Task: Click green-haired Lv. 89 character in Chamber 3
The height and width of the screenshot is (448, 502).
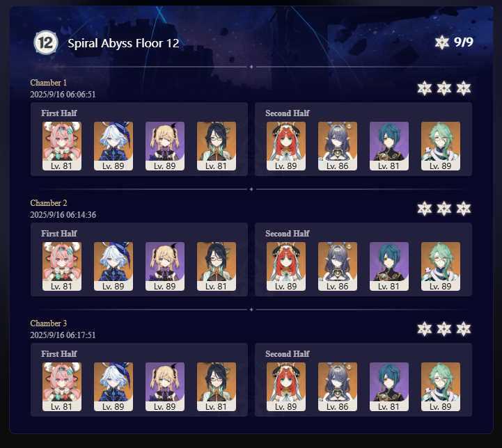Action: click(441, 387)
